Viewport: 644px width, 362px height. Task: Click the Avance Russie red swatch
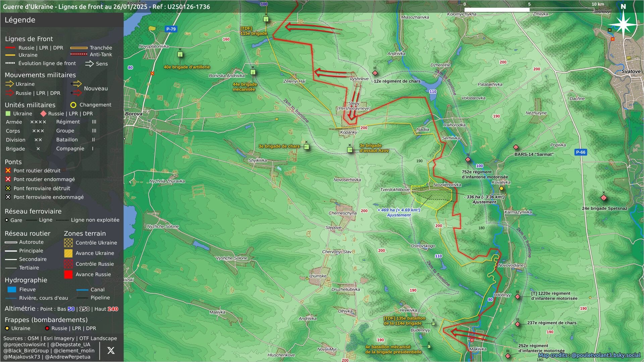click(x=68, y=274)
